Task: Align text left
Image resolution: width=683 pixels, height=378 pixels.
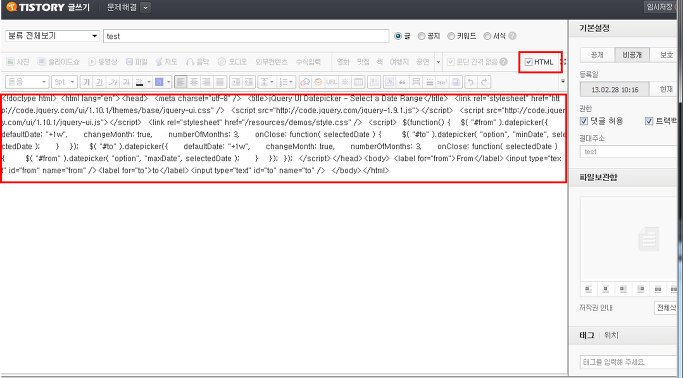Action: pyautogui.click(x=180, y=82)
